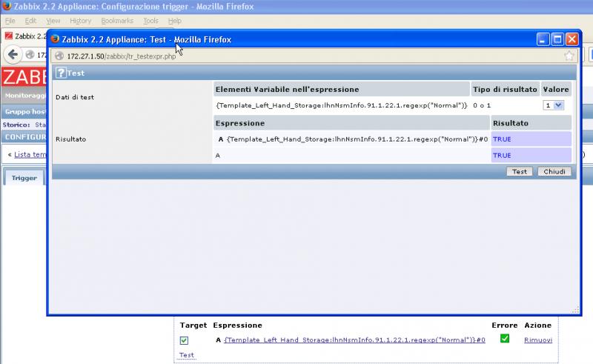
Task: Switch to the Trigger tab
Action: point(24,178)
